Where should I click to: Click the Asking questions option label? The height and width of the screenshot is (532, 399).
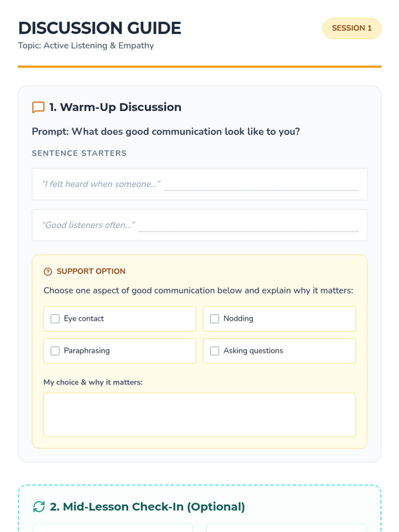pyautogui.click(x=253, y=351)
